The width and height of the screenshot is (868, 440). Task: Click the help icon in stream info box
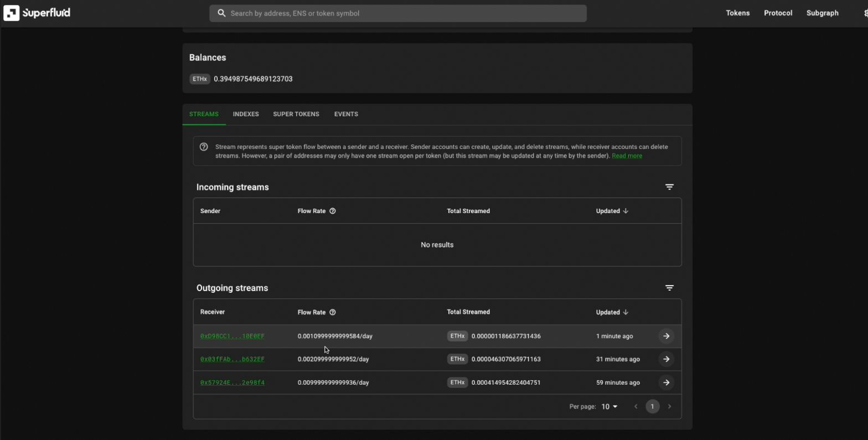click(204, 147)
